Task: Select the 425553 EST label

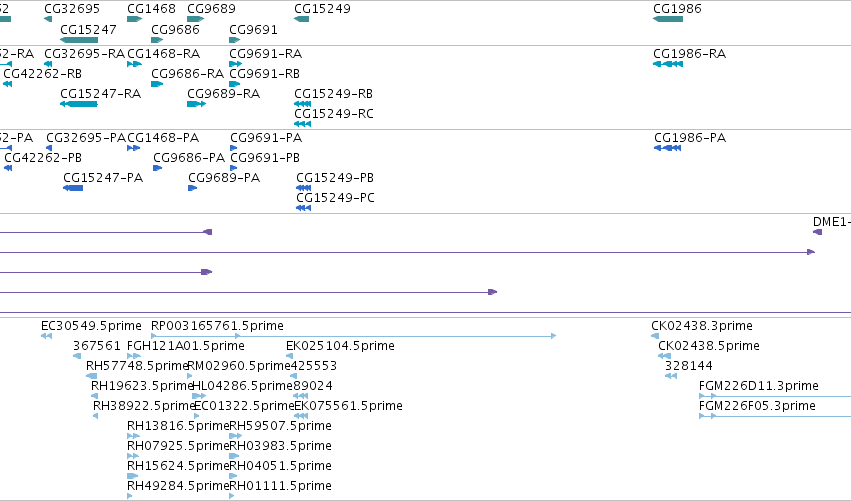Action: pyautogui.click(x=314, y=366)
